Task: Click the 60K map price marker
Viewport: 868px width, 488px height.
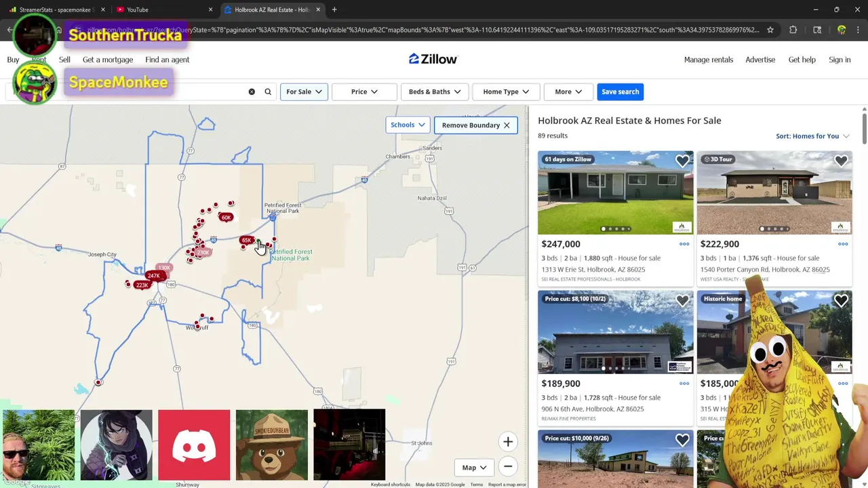Action: point(226,217)
